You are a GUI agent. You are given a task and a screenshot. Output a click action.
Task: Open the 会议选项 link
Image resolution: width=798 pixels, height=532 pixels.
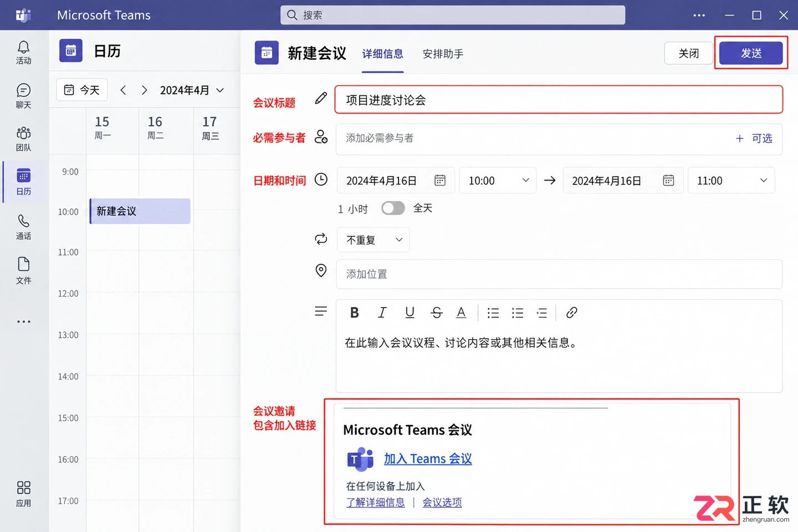[x=442, y=503]
